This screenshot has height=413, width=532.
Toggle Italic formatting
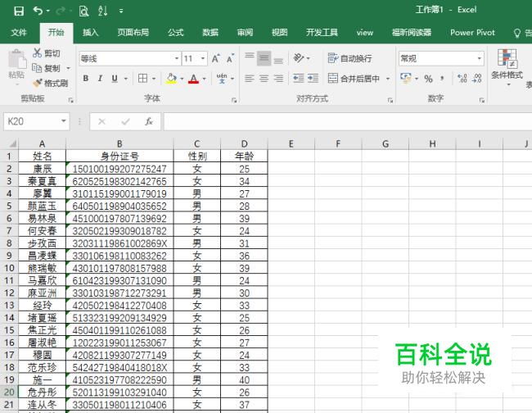pyautogui.click(x=100, y=79)
